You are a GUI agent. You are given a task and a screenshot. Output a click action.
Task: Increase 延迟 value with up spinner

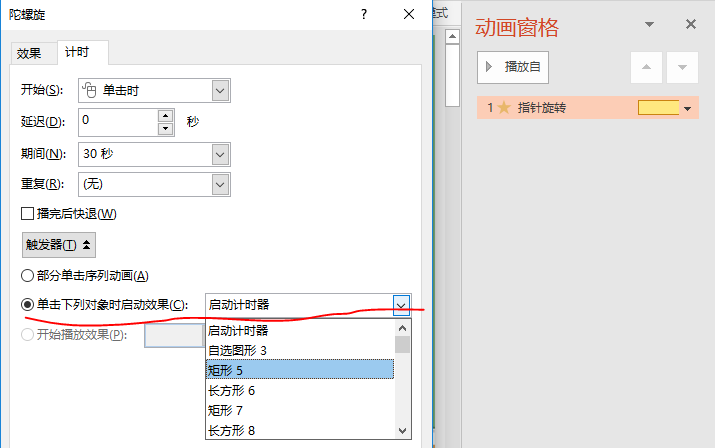click(x=166, y=115)
